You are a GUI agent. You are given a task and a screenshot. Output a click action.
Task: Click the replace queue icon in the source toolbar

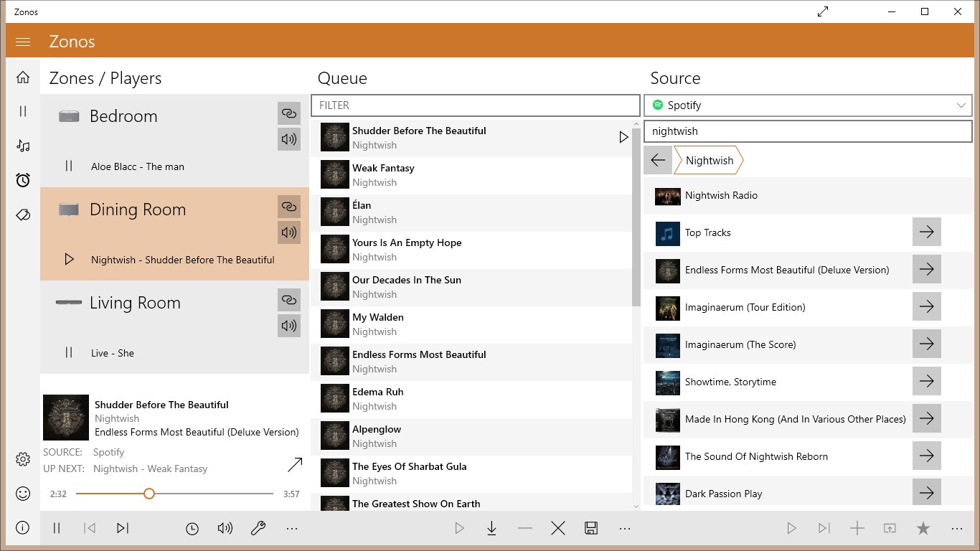coord(890,529)
